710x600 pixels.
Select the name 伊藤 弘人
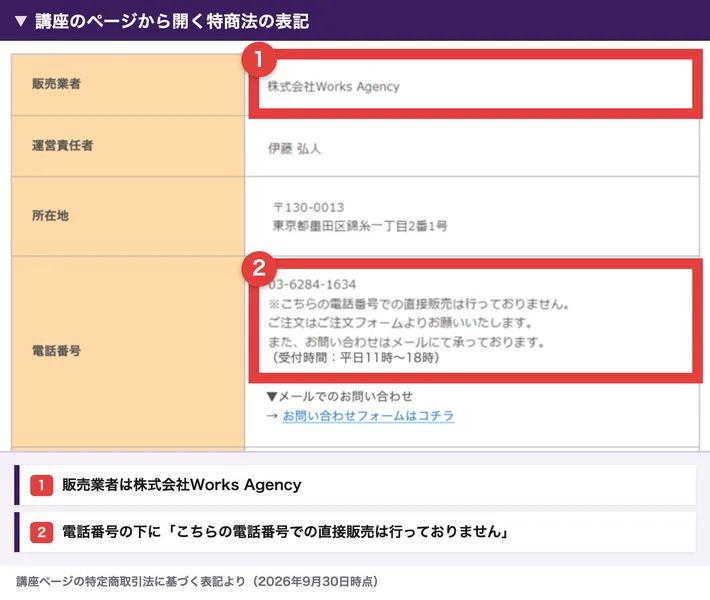pyautogui.click(x=294, y=149)
